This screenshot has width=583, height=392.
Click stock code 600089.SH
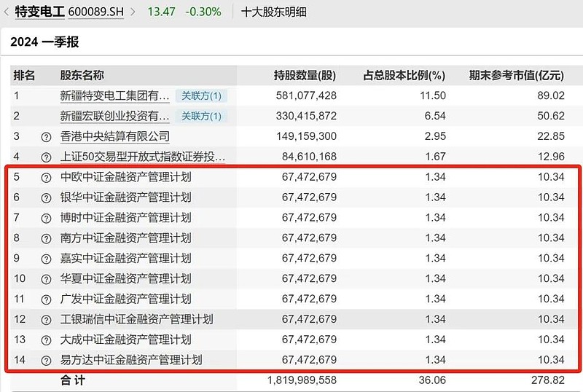pos(96,12)
